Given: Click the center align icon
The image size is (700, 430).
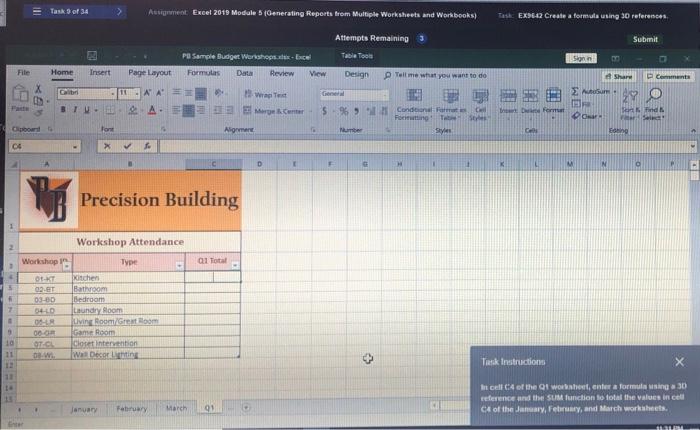Looking at the screenshot, I should [x=188, y=111].
